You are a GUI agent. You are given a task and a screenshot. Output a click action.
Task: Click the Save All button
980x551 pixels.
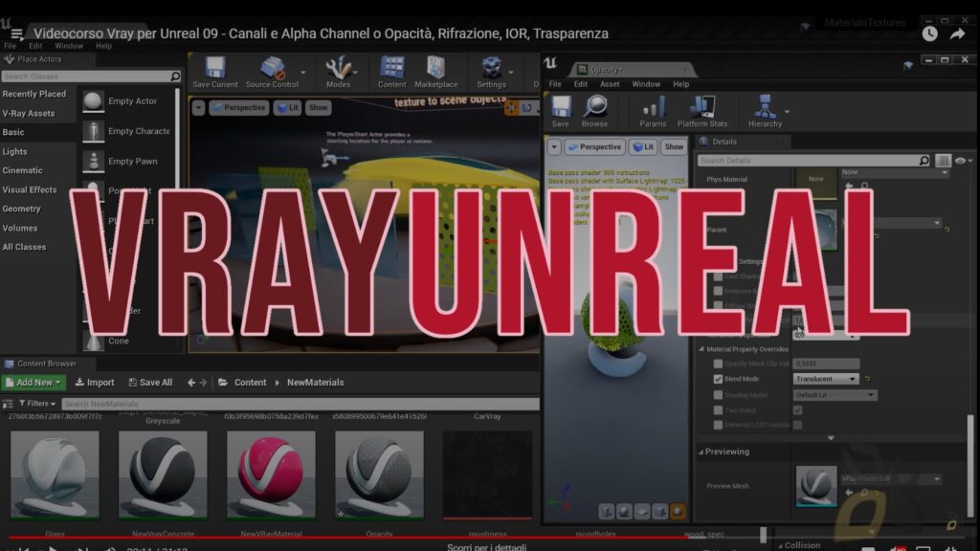pyautogui.click(x=150, y=383)
